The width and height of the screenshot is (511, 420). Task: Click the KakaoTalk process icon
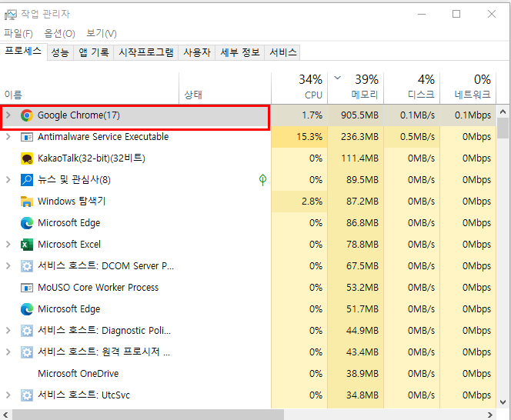(27, 158)
